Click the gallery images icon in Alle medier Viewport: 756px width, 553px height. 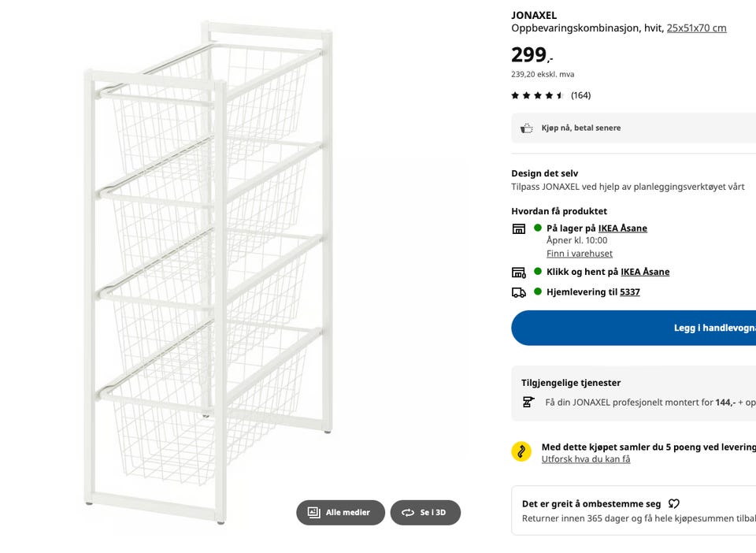314,513
